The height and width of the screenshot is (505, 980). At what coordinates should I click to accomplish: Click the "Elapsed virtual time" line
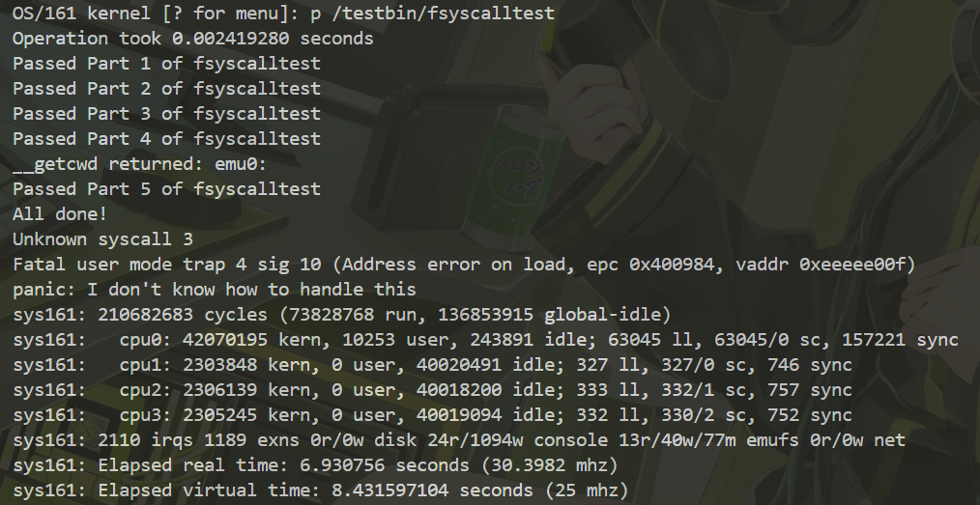(321, 490)
